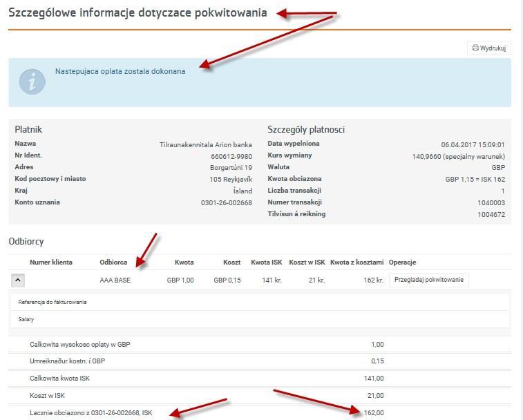Viewport: 523px width, 420px height.
Task: Click the Wydrukuj print button
Action: click(x=489, y=48)
